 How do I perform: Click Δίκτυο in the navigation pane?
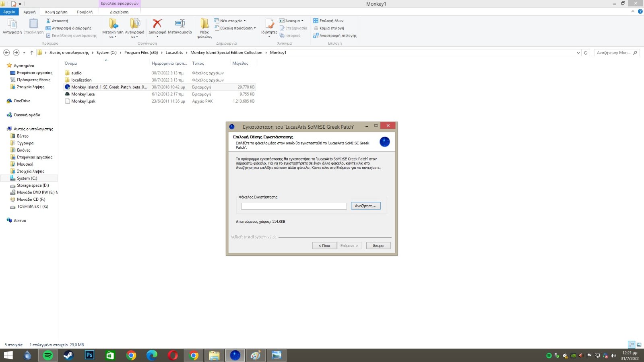click(20, 220)
